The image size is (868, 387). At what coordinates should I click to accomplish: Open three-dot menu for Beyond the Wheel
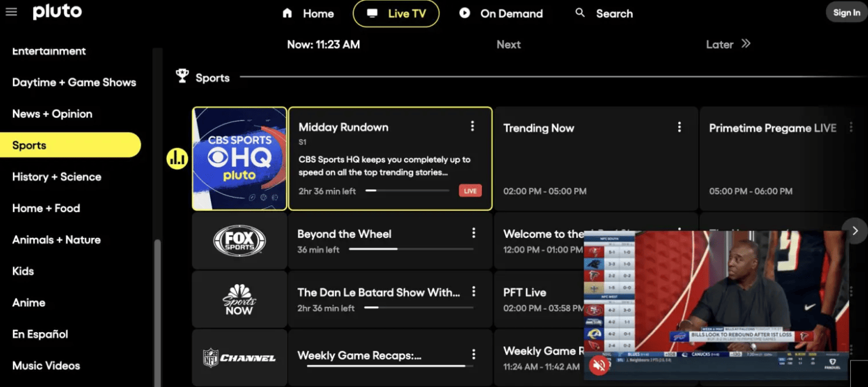(x=473, y=234)
